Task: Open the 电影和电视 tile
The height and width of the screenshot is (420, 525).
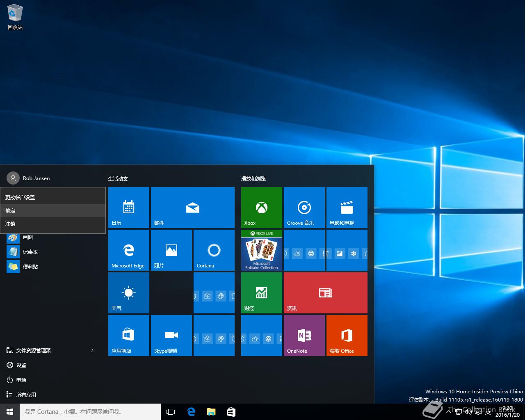Action: (347, 208)
